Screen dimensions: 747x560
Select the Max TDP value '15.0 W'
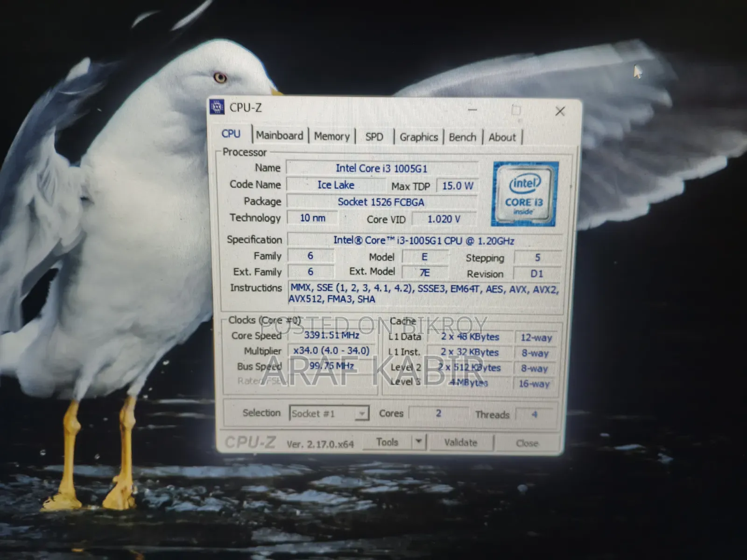tap(458, 186)
